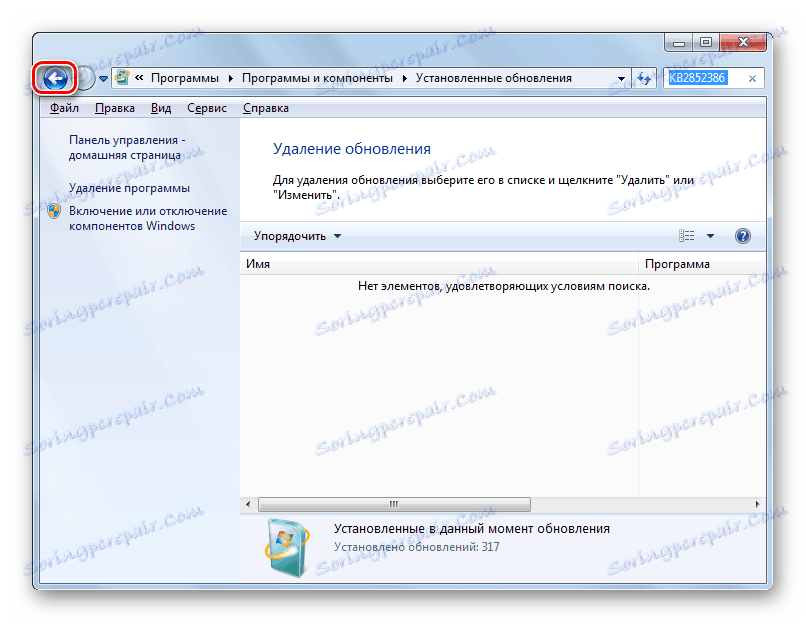Minimize the window

pos(679,43)
